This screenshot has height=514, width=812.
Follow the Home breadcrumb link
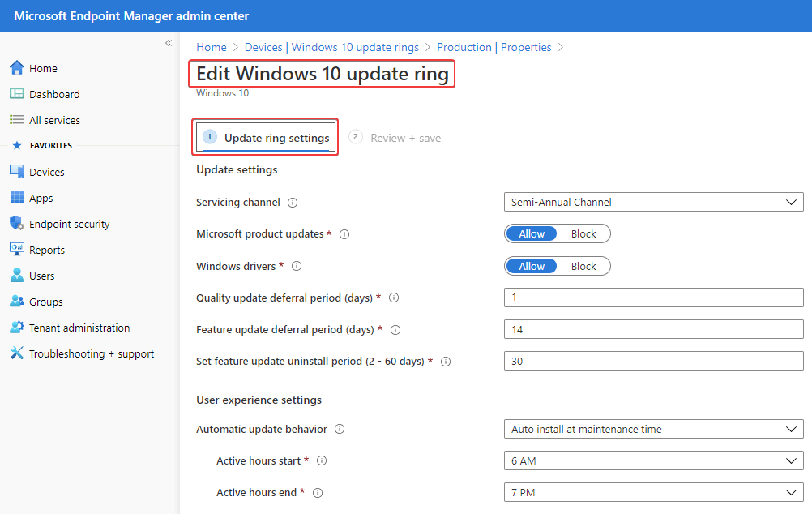point(212,47)
